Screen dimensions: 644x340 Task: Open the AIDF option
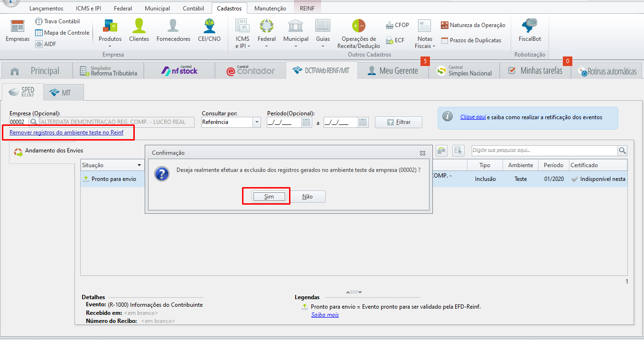(46, 44)
